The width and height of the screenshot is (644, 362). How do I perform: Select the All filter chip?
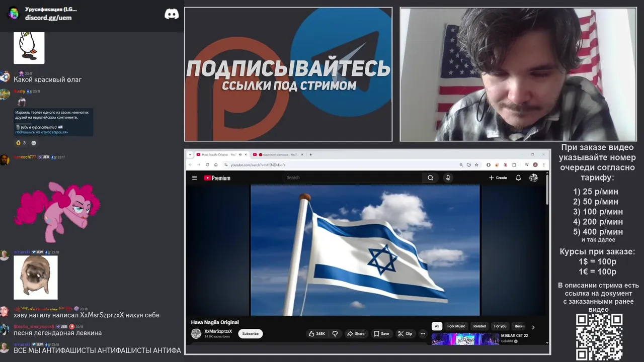[x=437, y=326]
